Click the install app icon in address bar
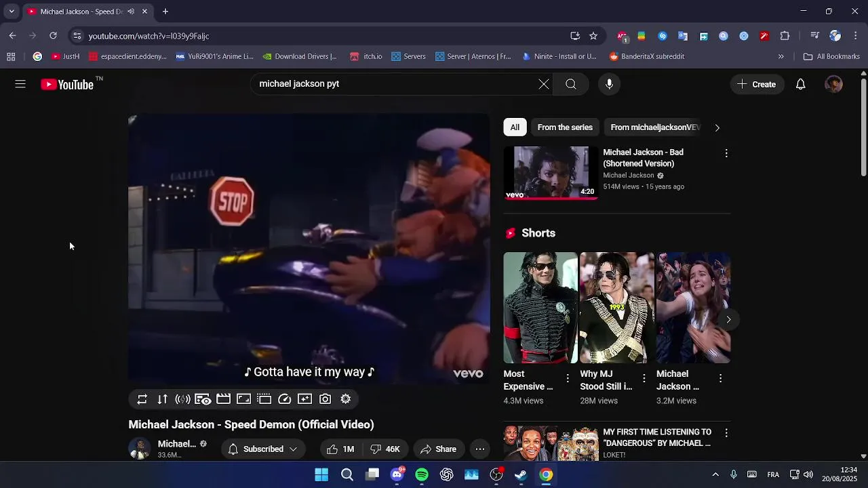Viewport: 868px width, 488px height. point(575,36)
